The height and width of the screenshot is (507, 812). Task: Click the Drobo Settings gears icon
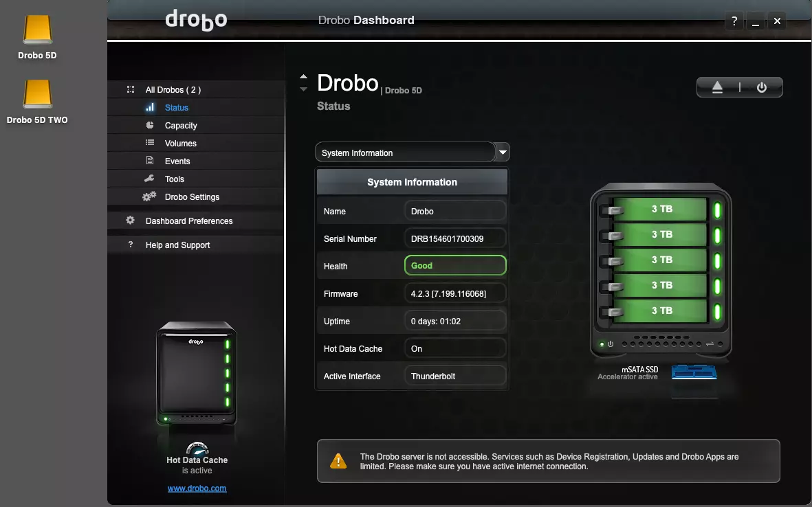(x=149, y=196)
